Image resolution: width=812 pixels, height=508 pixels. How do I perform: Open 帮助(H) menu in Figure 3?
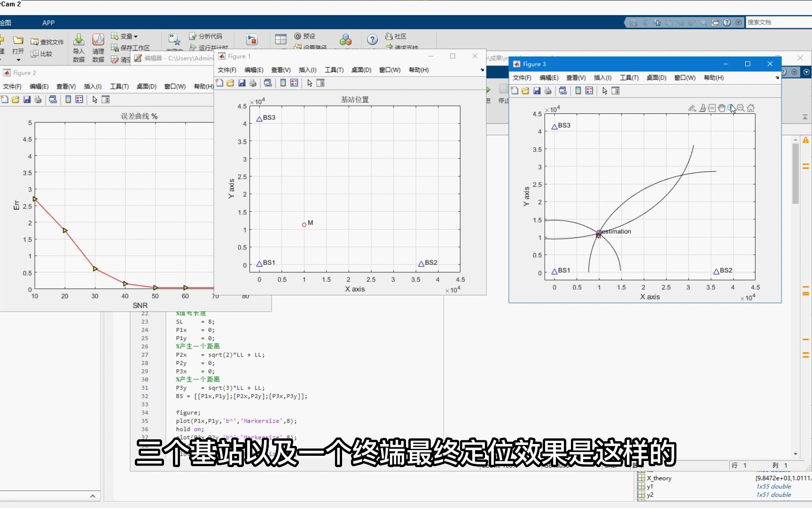[713, 78]
